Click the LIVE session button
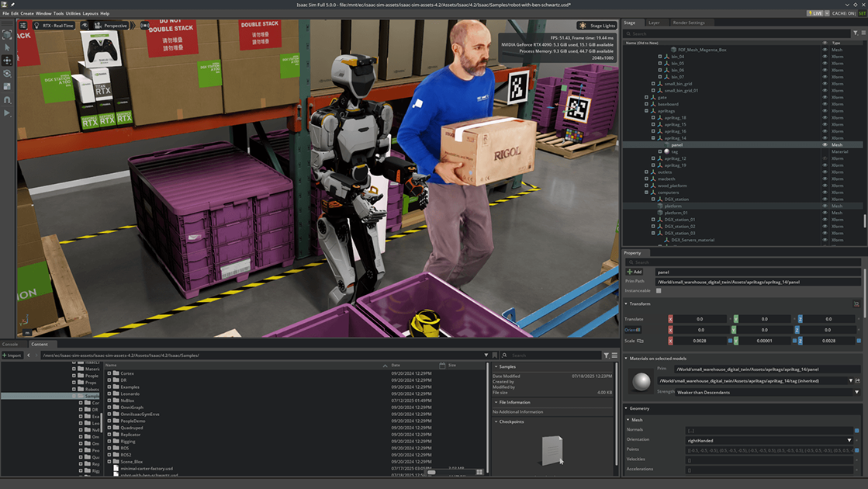The height and width of the screenshot is (489, 868). [x=814, y=13]
